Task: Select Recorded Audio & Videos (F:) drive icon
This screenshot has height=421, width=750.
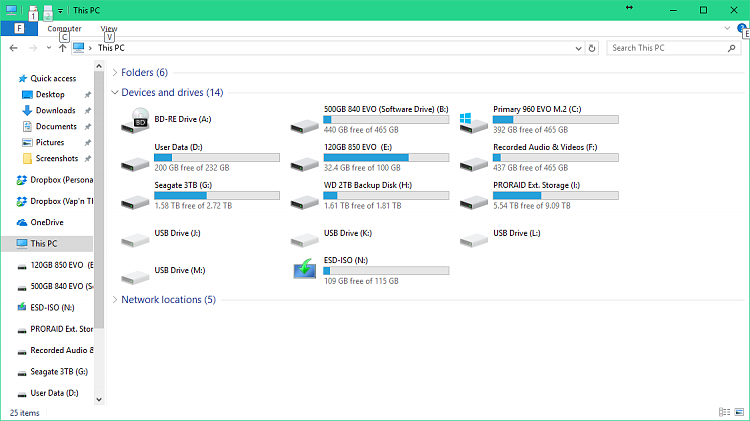Action: pyautogui.click(x=474, y=165)
